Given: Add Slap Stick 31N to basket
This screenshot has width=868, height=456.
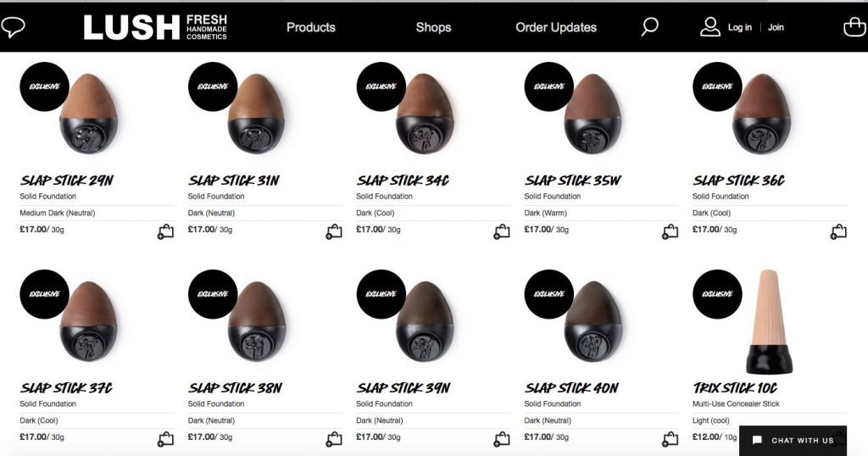Looking at the screenshot, I should (x=334, y=231).
